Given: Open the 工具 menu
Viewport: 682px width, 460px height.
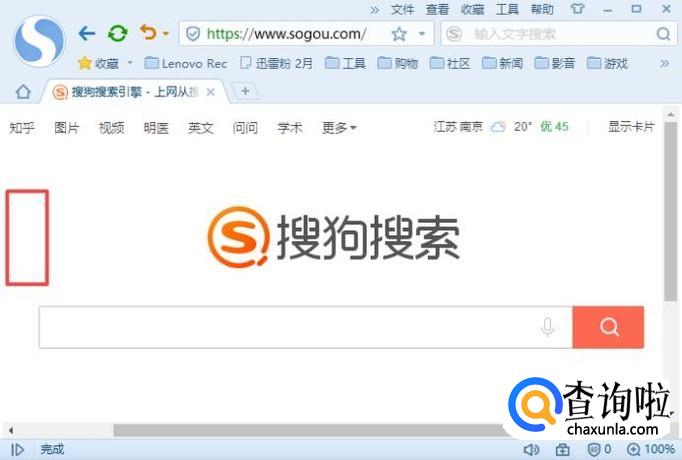Looking at the screenshot, I should coord(508,9).
